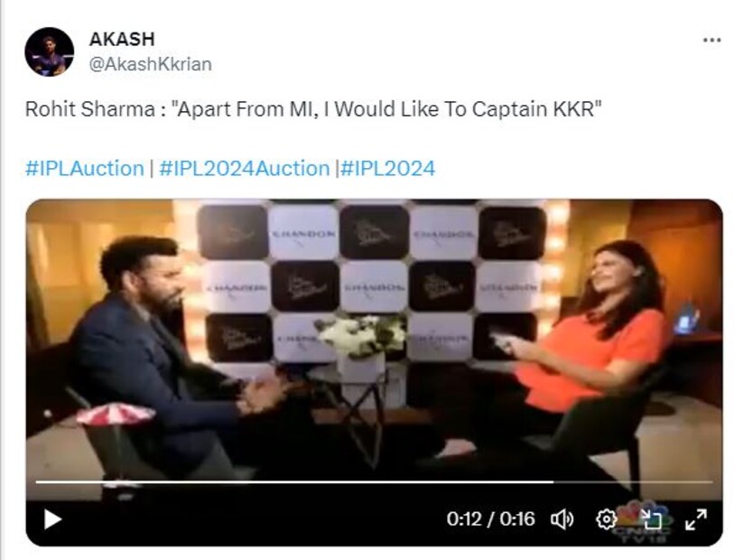
Task: Click the interview video frame
Action: pos(374,347)
